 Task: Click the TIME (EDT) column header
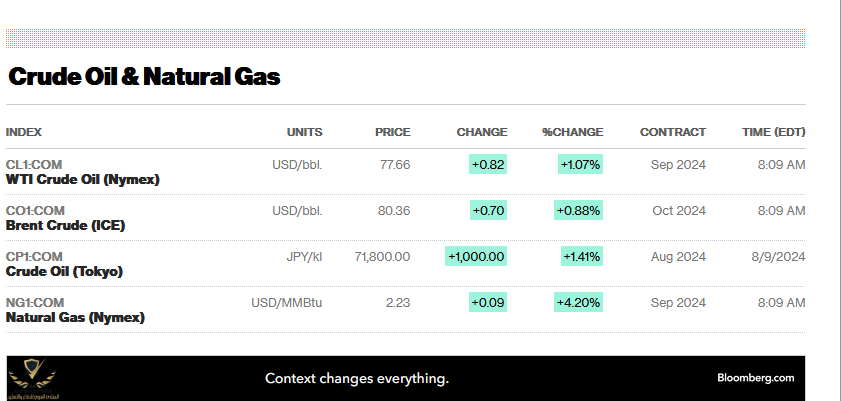pyautogui.click(x=773, y=132)
